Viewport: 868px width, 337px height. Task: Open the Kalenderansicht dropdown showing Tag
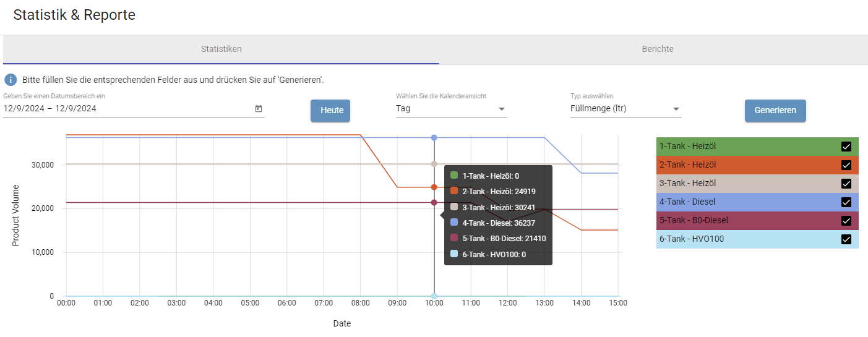coord(451,109)
